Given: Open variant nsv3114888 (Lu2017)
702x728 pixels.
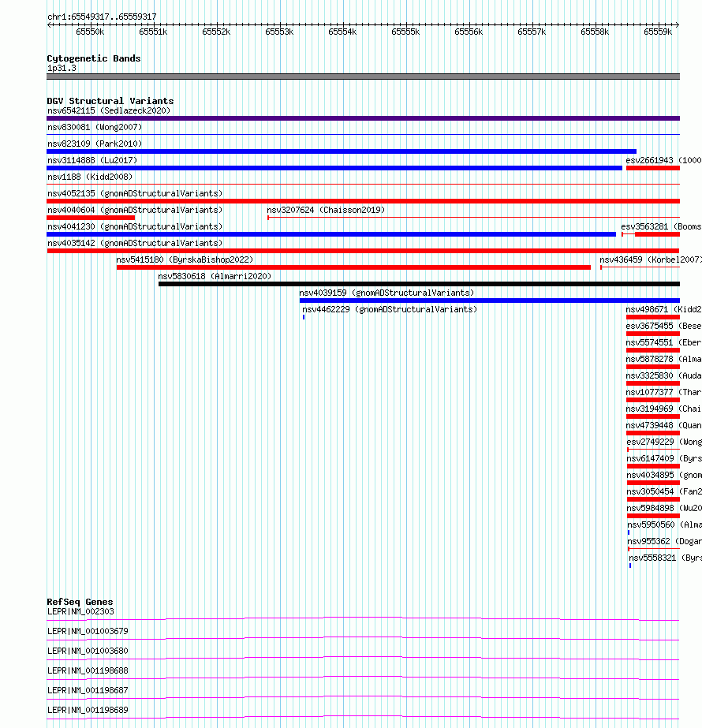Looking at the screenshot, I should [92, 160].
